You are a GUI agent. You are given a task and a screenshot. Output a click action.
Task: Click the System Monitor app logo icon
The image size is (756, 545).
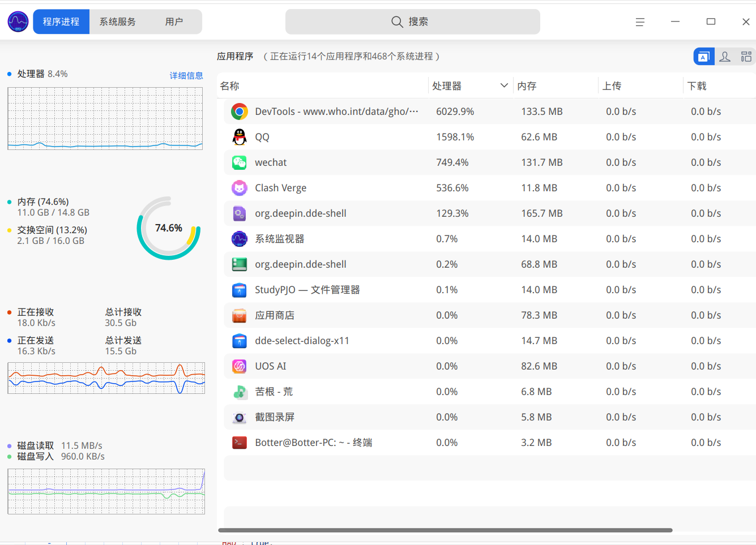pos(18,22)
